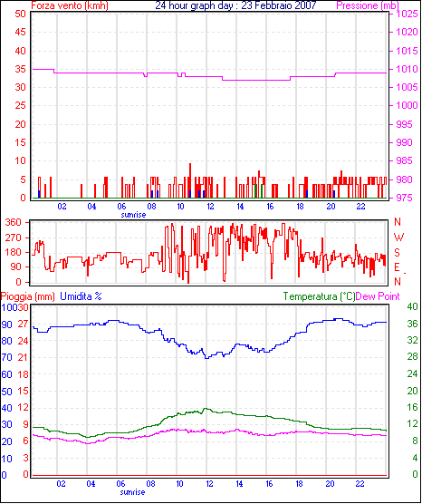This screenshot has height=504, width=422.
Task: Click the 'Dew Point' legend label
Action: (378, 296)
